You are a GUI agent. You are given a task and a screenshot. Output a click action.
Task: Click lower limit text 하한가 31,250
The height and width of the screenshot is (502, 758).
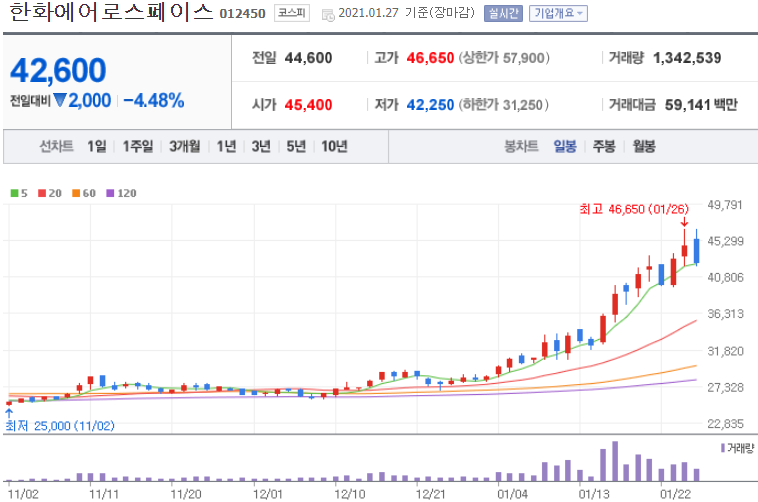tap(503, 105)
